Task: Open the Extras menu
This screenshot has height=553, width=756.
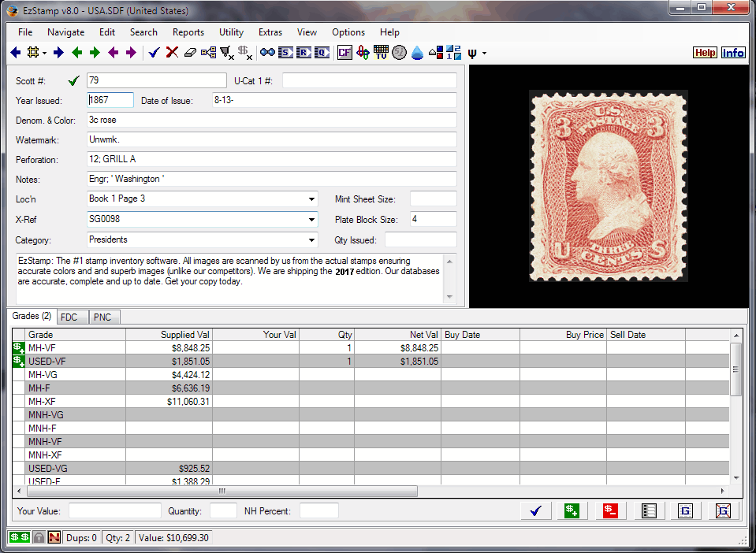Action: pos(270,32)
